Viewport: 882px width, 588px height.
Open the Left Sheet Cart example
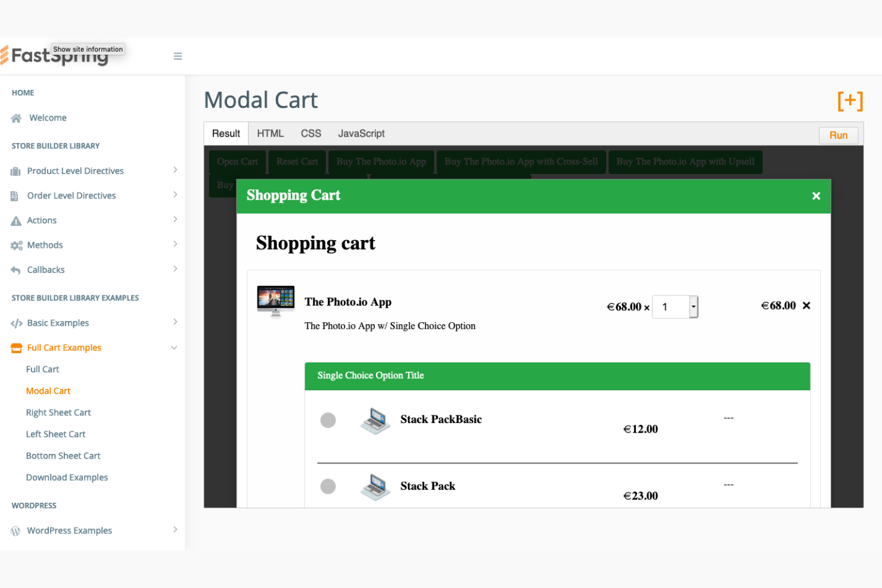[x=55, y=434]
